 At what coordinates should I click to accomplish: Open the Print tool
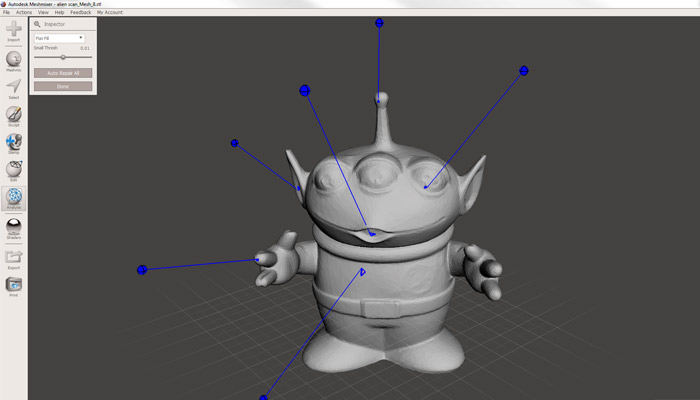tap(14, 285)
